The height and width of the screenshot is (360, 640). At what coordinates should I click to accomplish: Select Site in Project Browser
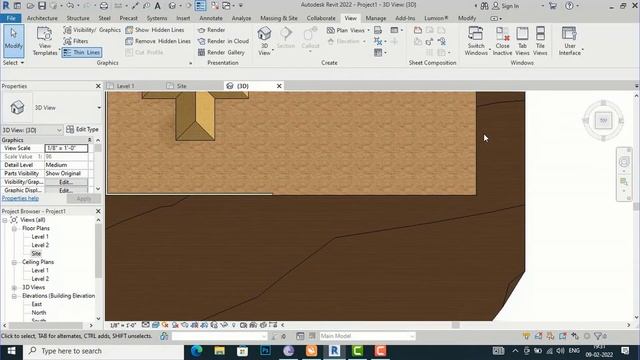click(36, 253)
